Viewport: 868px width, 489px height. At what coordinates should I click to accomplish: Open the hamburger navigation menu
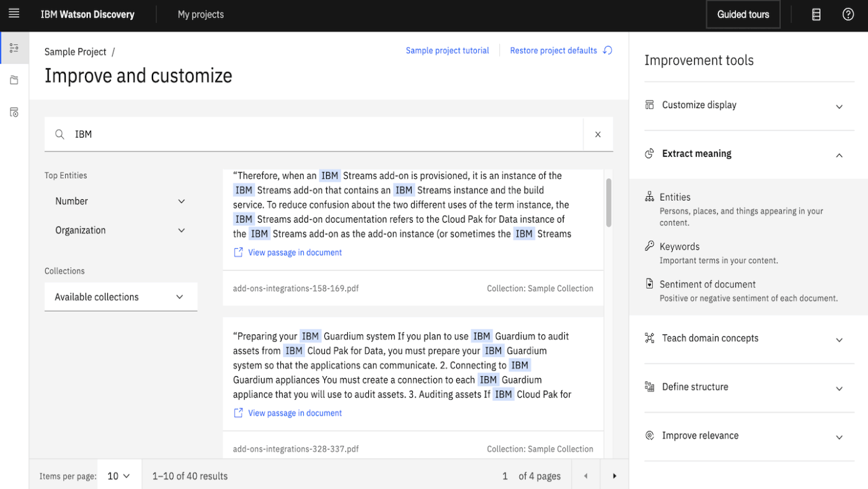14,14
